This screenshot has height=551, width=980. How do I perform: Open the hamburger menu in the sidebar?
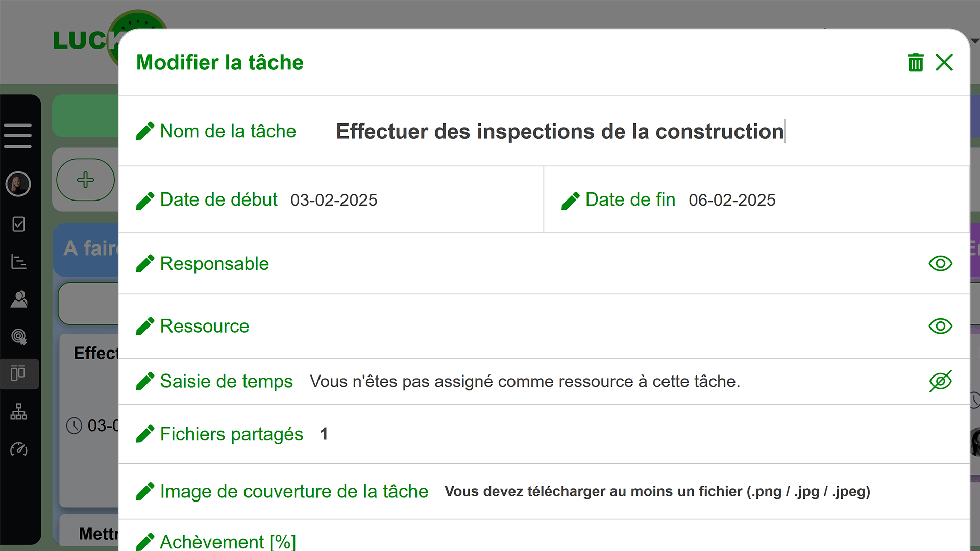coord(19,135)
